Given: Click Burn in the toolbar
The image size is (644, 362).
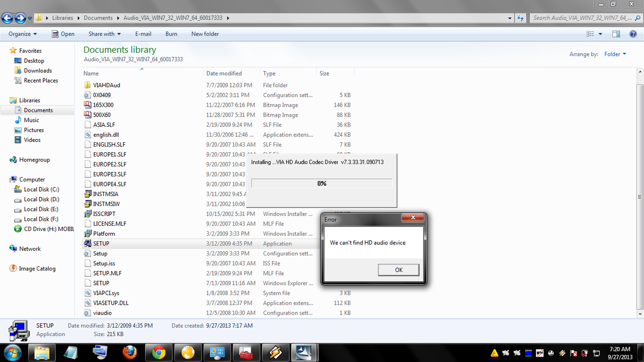Looking at the screenshot, I should click(x=171, y=34).
